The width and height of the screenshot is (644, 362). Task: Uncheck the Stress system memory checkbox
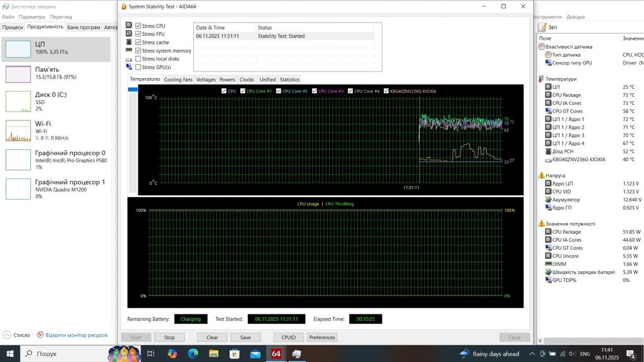pyautogui.click(x=138, y=50)
